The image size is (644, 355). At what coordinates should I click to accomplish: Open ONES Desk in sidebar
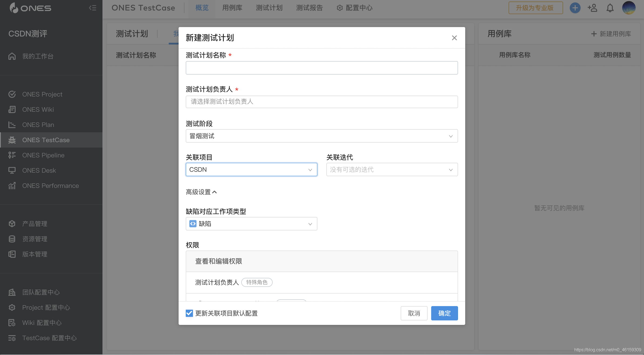[x=51, y=170]
